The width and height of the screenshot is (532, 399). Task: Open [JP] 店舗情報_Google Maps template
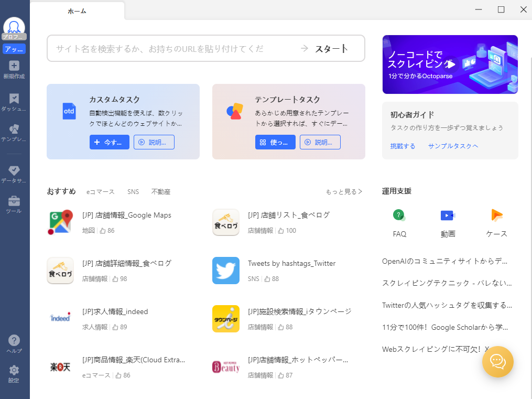pos(126,215)
